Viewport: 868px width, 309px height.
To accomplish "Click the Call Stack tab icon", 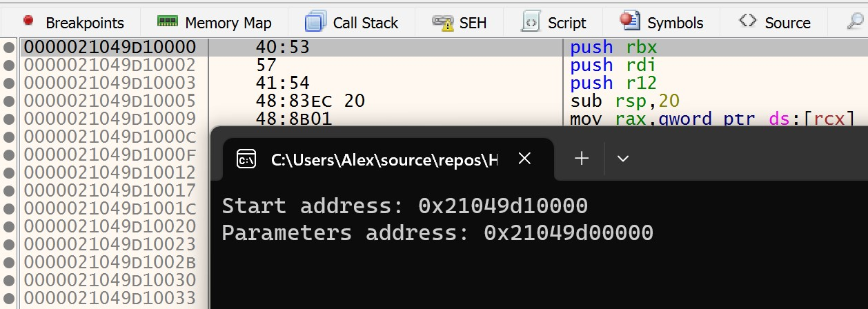I will tap(316, 22).
